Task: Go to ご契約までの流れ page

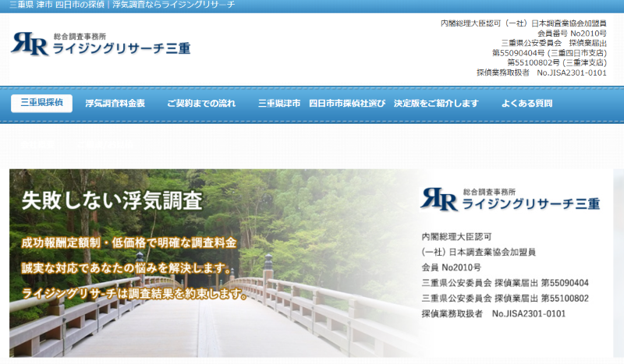Action: point(200,103)
